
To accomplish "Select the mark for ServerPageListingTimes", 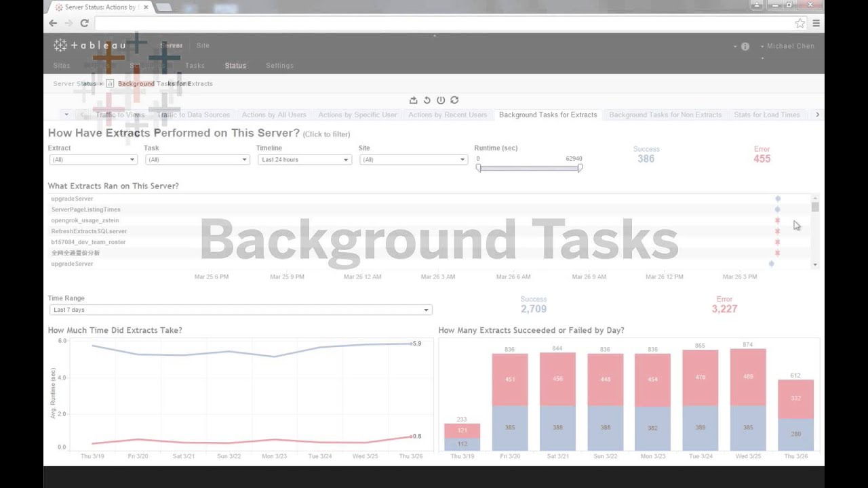I will [x=778, y=209].
